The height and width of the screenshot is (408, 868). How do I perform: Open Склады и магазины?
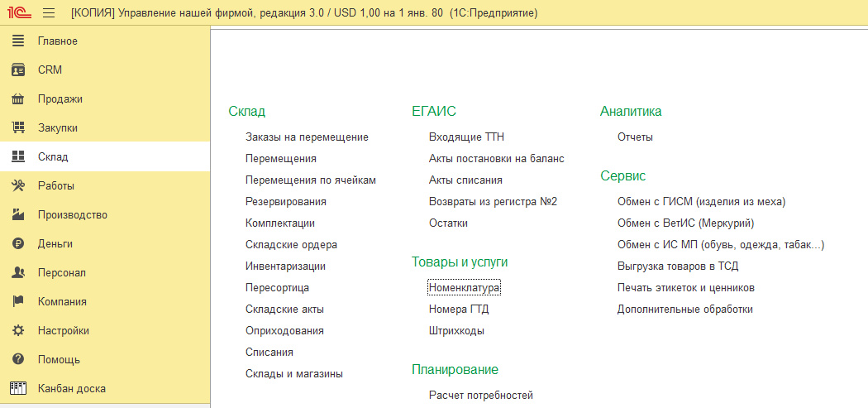294,373
